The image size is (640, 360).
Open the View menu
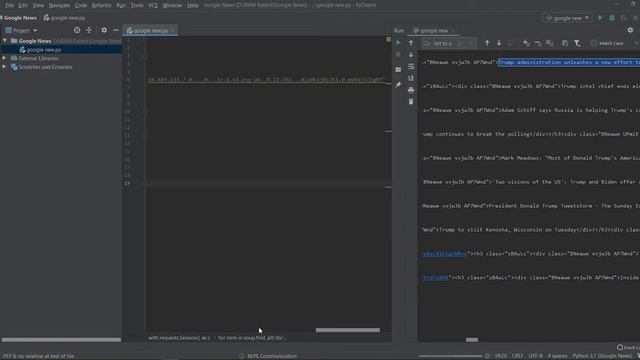pos(38,5)
